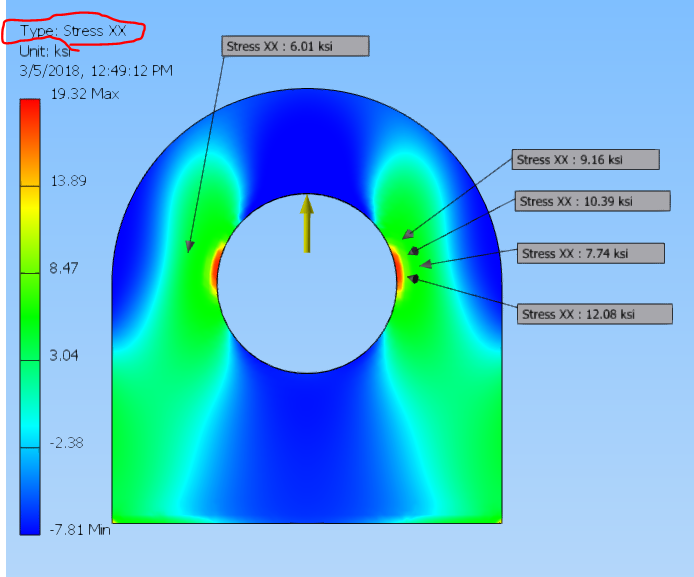
Task: Click the yellow load arrow in hole
Action: pyautogui.click(x=307, y=224)
